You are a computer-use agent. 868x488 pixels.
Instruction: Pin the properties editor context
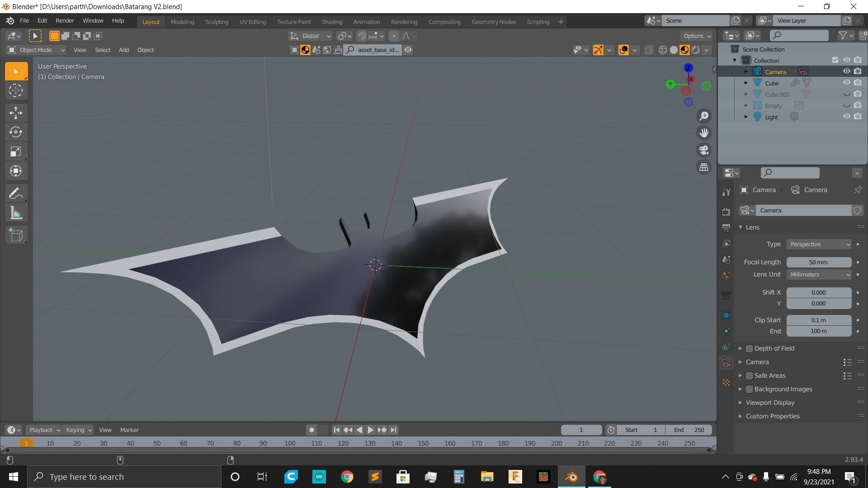tap(857, 190)
